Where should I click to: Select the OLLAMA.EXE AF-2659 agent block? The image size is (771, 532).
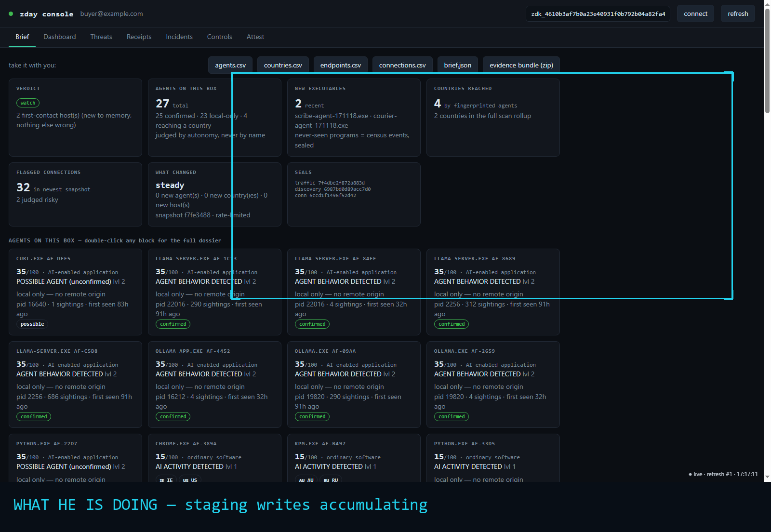(x=493, y=385)
